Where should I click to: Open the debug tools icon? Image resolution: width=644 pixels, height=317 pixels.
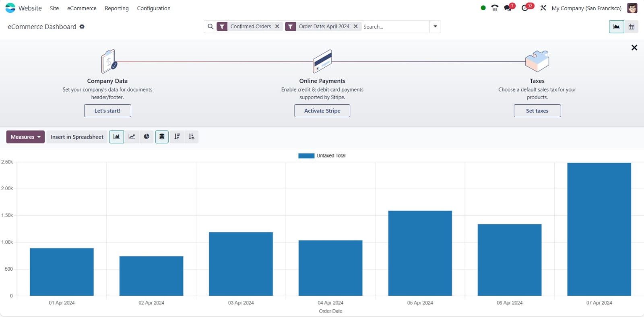click(x=543, y=8)
